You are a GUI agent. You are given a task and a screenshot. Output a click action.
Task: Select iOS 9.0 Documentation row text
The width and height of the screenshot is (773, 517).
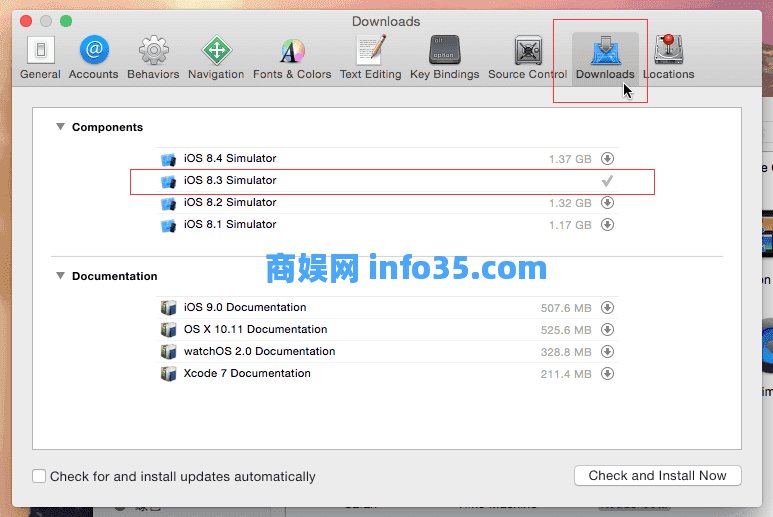[245, 307]
